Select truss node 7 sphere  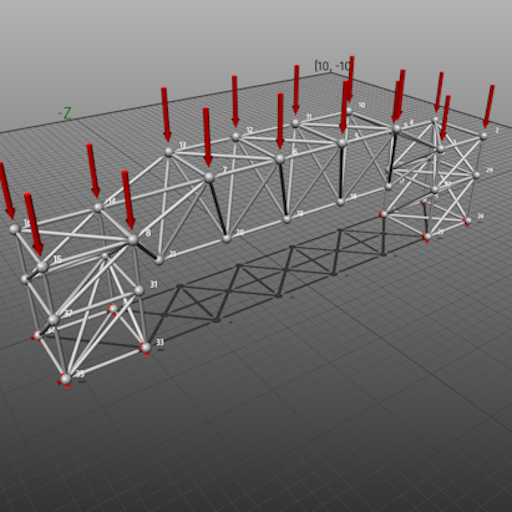coord(209,177)
